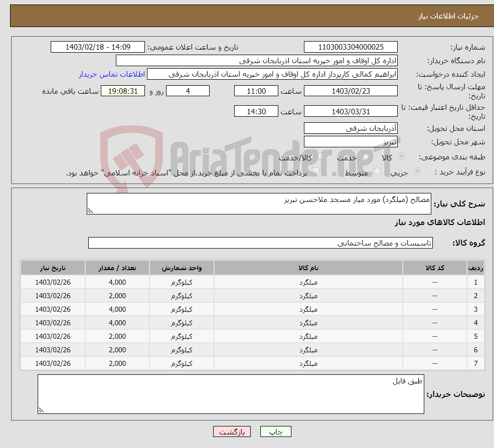The image size is (494, 448).
Task: Select the کالا/خدمت radio button
Action: pos(321,156)
